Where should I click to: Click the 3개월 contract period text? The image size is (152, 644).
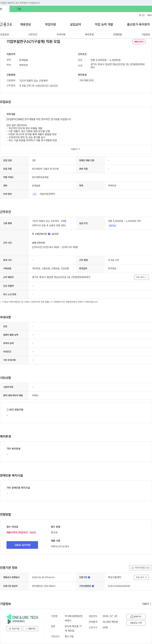[x=63, y=221]
